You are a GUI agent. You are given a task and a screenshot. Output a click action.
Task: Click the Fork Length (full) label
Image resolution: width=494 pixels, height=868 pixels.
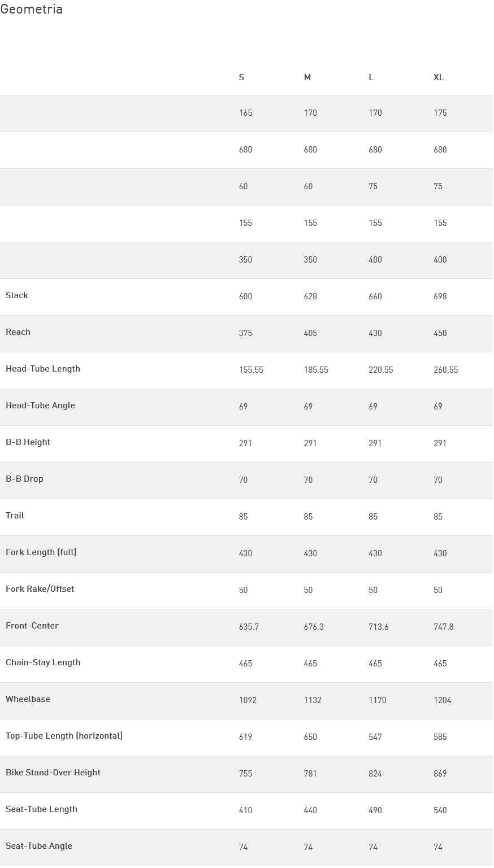[x=41, y=552]
